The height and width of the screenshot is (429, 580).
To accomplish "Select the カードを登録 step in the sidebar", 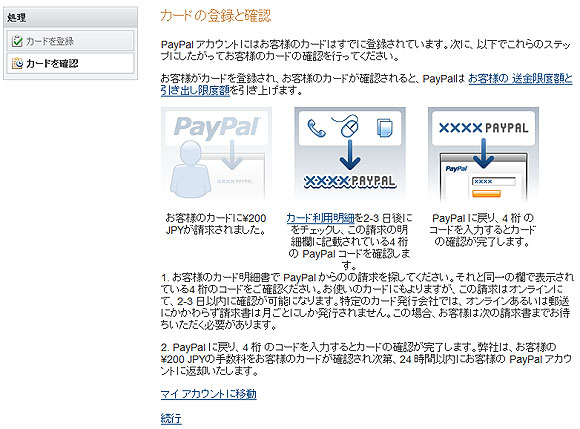I will (70, 41).
